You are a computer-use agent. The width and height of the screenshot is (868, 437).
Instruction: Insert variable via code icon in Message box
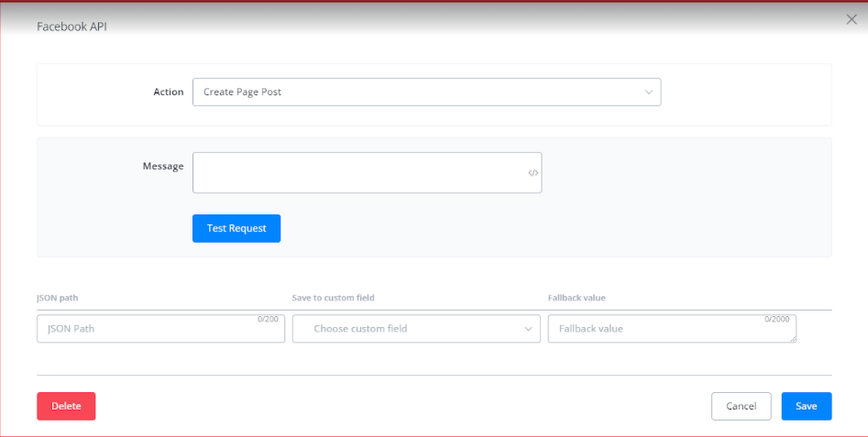click(533, 173)
